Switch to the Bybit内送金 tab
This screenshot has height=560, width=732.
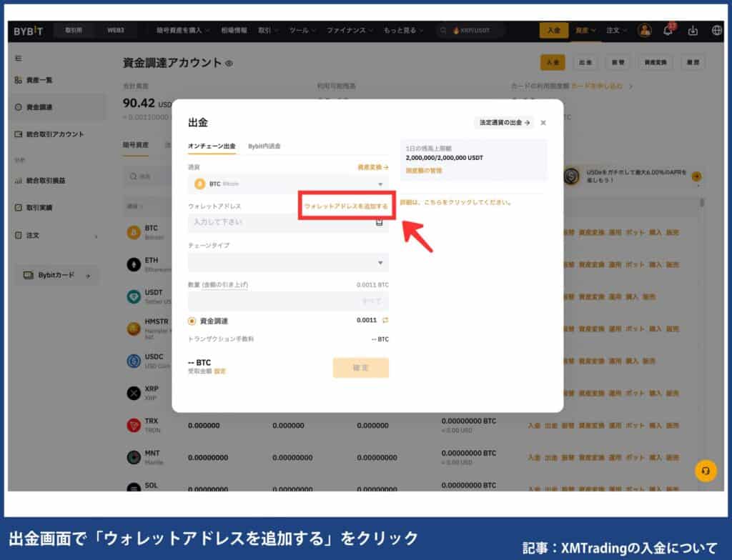[x=264, y=146]
